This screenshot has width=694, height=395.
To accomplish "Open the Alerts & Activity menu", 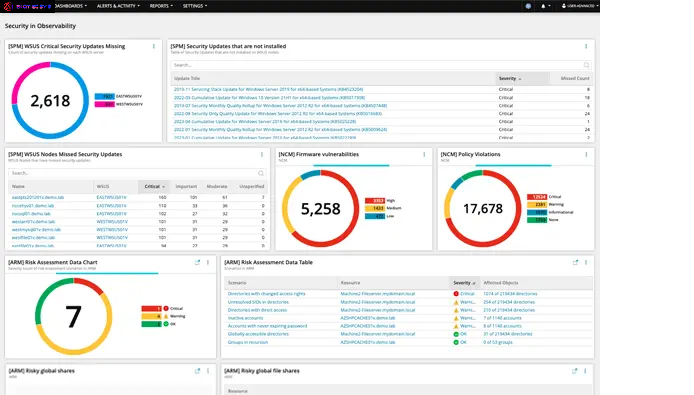I will click(x=118, y=6).
